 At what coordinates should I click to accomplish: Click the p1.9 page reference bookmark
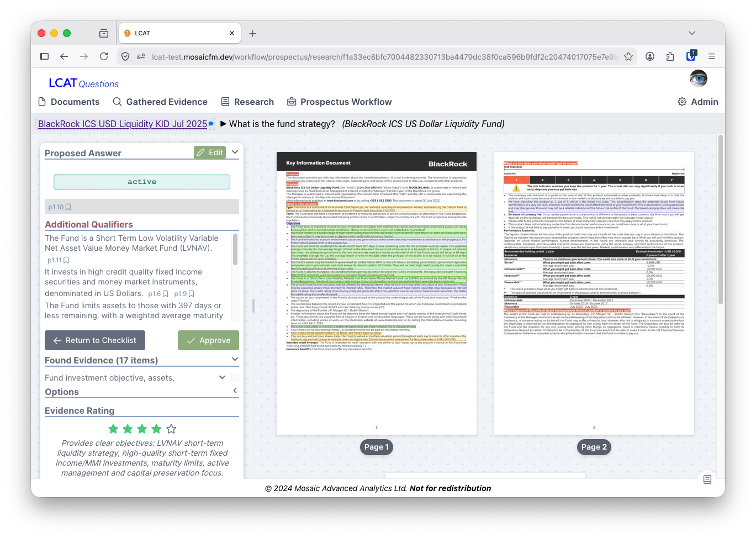(184, 294)
